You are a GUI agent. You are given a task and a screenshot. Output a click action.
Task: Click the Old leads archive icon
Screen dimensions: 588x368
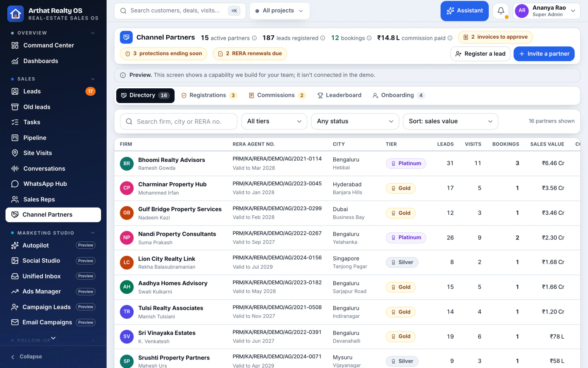point(15,107)
